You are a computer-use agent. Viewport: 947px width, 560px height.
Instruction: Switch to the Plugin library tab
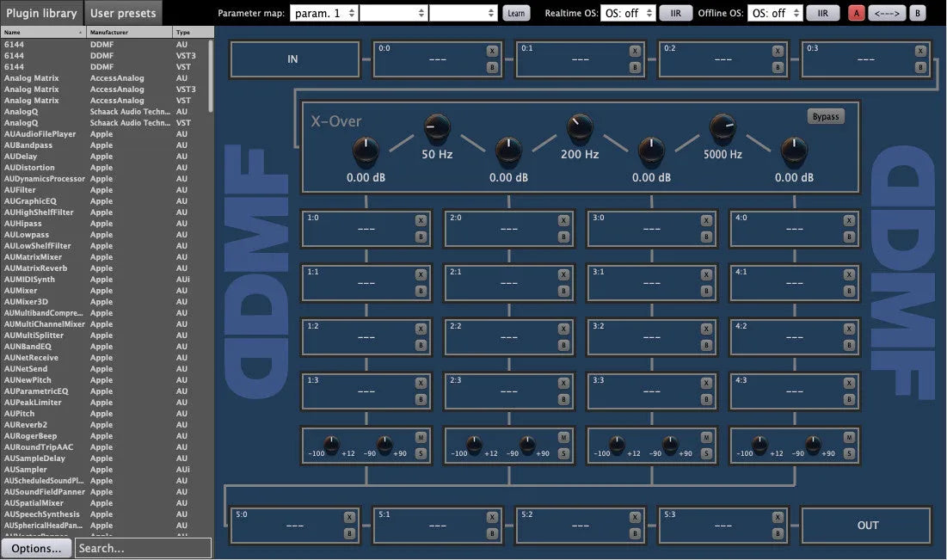click(41, 13)
